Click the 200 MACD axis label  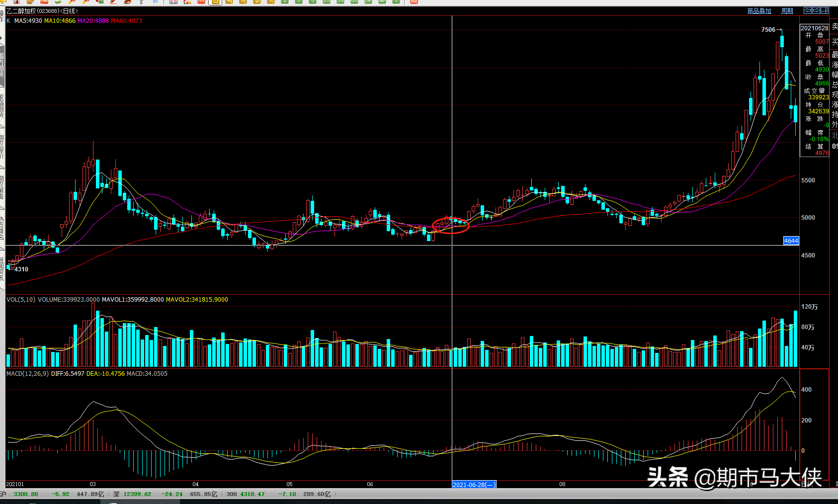click(806, 420)
